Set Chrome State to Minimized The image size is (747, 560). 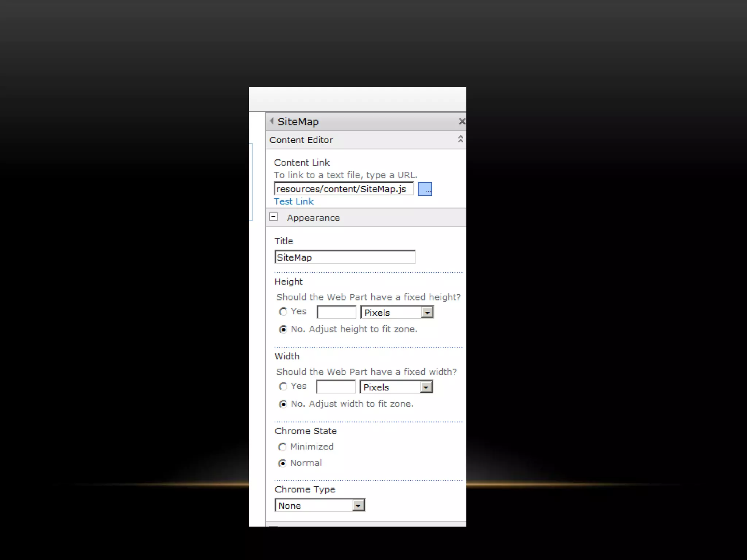[282, 447]
